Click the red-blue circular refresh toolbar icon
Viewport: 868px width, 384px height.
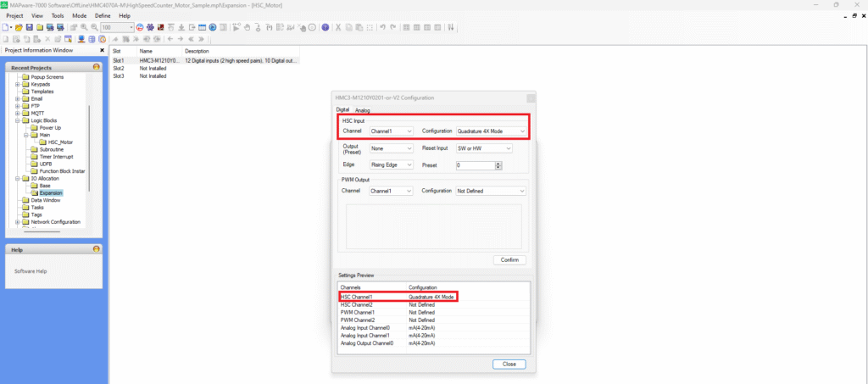point(140,27)
